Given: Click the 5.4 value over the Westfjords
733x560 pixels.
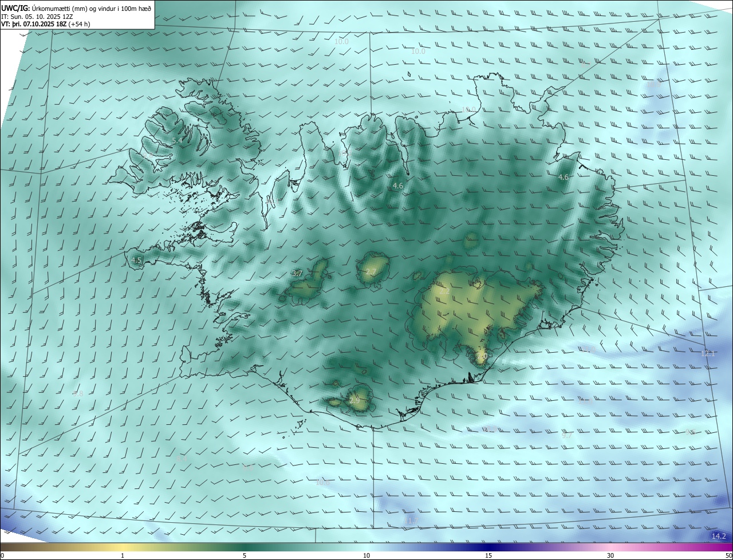Looking at the screenshot, I should pos(178,140).
